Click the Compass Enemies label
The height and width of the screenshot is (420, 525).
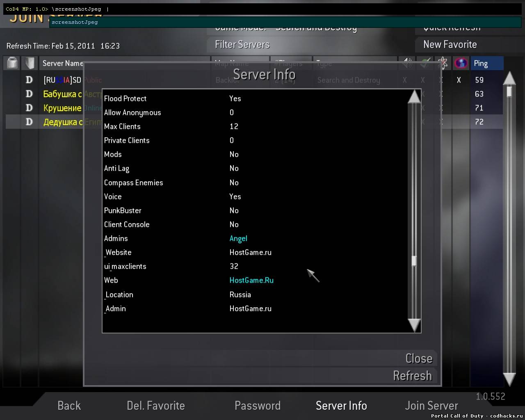pyautogui.click(x=133, y=183)
